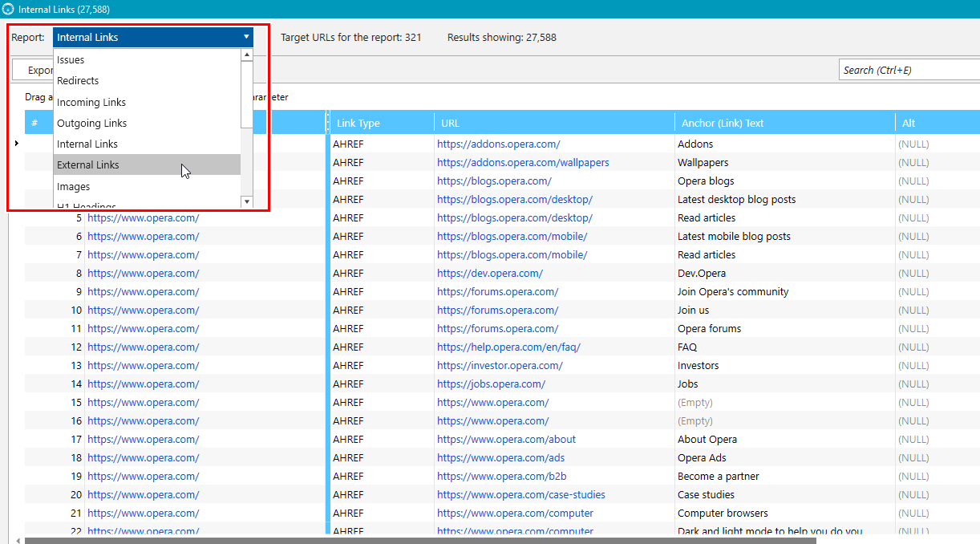980x544 pixels.
Task: Open row 10 source URL https://www.opera.com/
Action: pyautogui.click(x=143, y=310)
